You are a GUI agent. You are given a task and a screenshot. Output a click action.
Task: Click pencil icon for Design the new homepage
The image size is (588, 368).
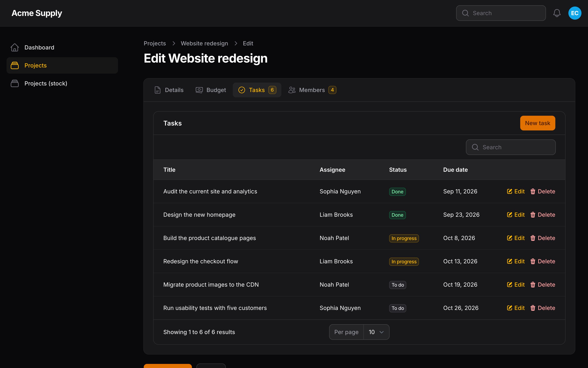pos(510,215)
